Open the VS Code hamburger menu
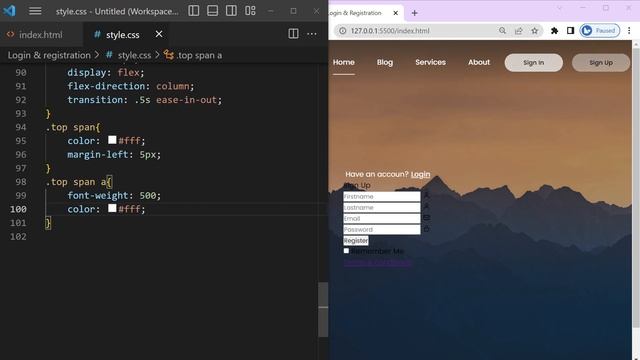 [x=35, y=11]
